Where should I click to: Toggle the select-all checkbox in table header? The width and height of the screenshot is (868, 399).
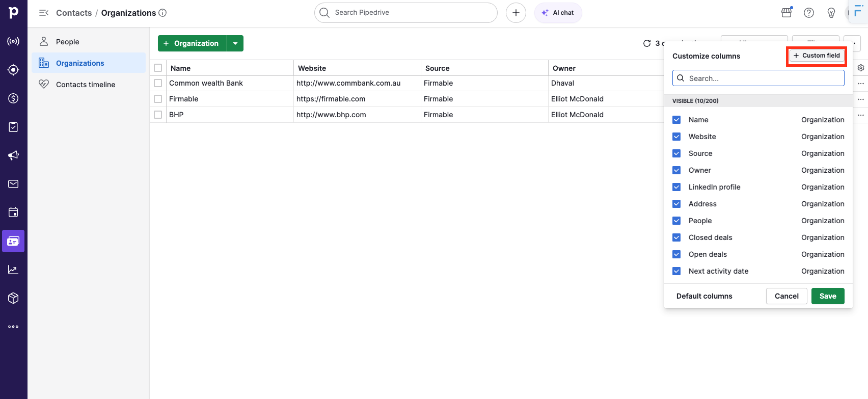(x=158, y=68)
